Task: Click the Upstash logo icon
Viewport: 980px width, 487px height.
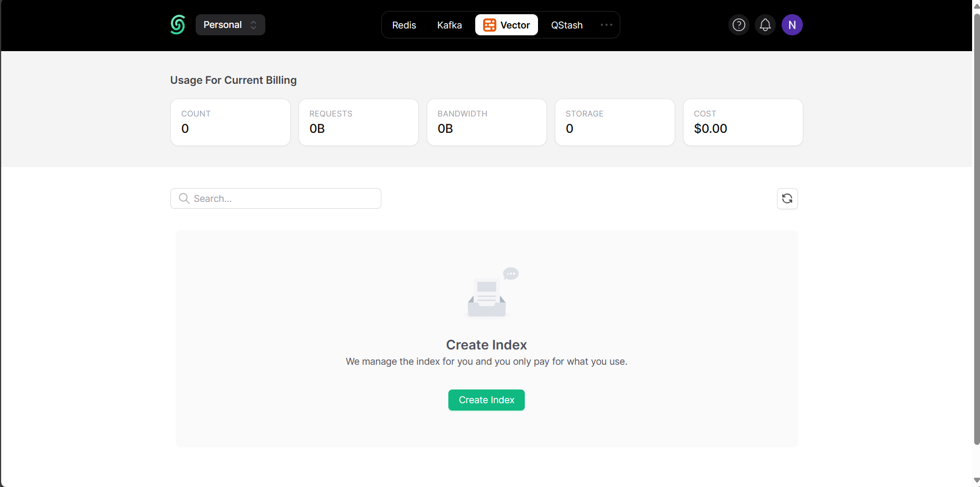Action: click(x=178, y=25)
